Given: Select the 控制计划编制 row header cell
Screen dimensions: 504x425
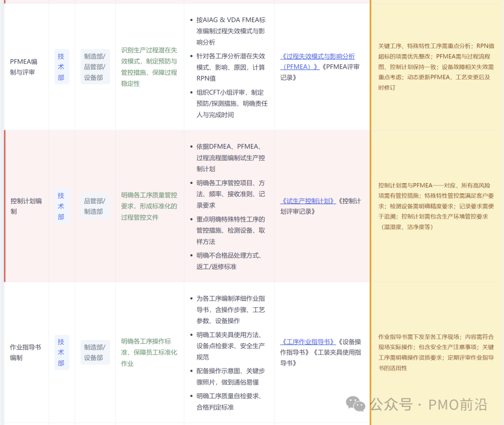Looking at the screenshot, I should [x=22, y=206].
